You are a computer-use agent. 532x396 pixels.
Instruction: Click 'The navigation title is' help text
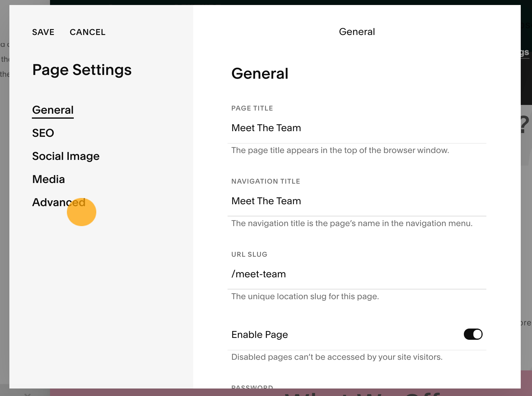click(352, 223)
